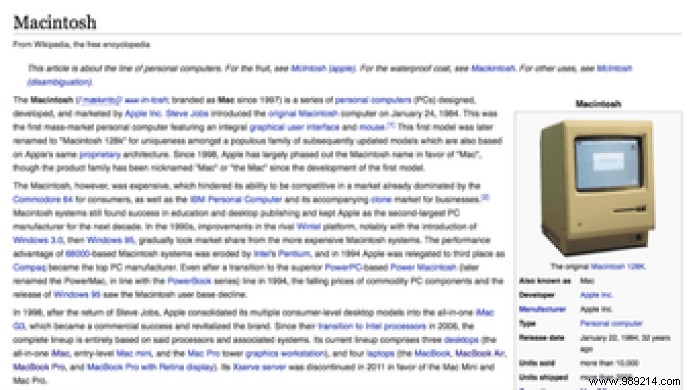Open the Wintel link

tap(308, 226)
